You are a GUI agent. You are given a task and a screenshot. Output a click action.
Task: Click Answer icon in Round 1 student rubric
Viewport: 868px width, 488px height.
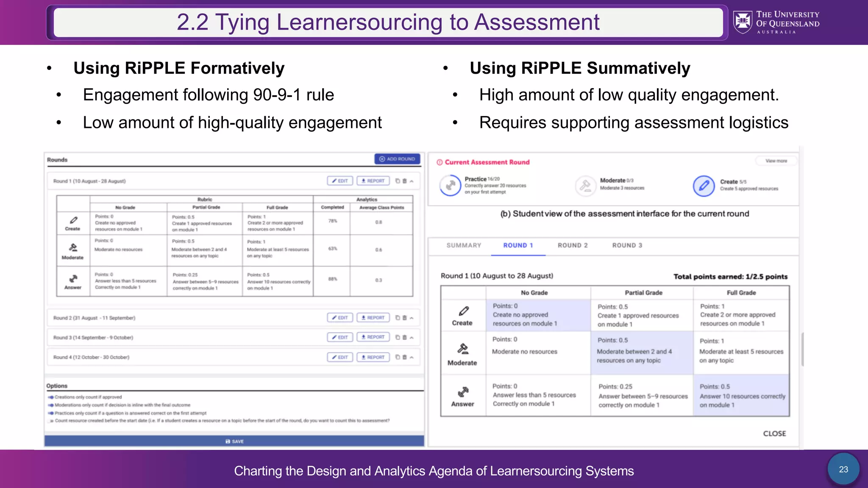463,391
